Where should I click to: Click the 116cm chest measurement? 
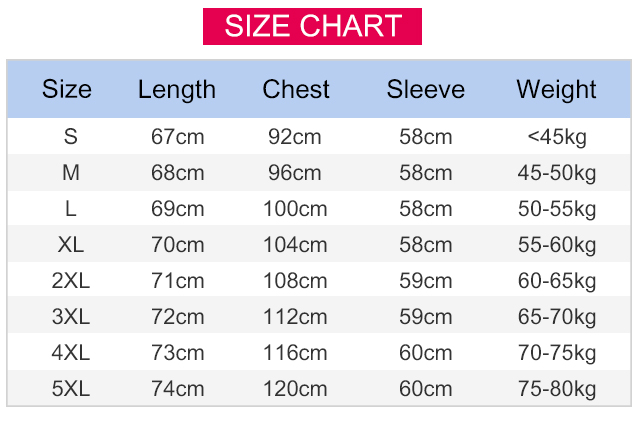295,353
